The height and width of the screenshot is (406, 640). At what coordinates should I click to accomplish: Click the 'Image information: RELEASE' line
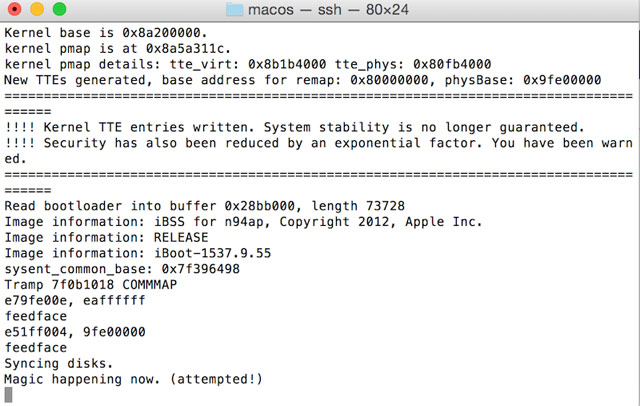click(107, 238)
